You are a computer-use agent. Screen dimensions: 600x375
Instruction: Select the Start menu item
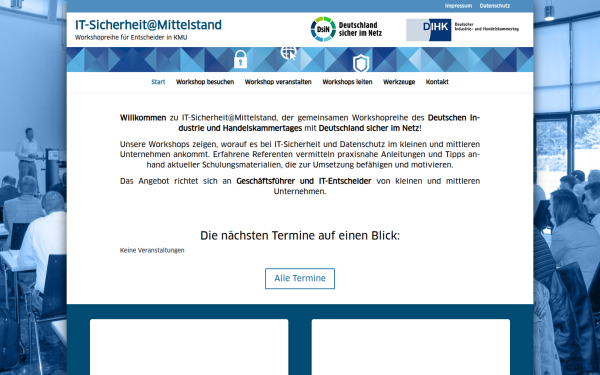[158, 82]
